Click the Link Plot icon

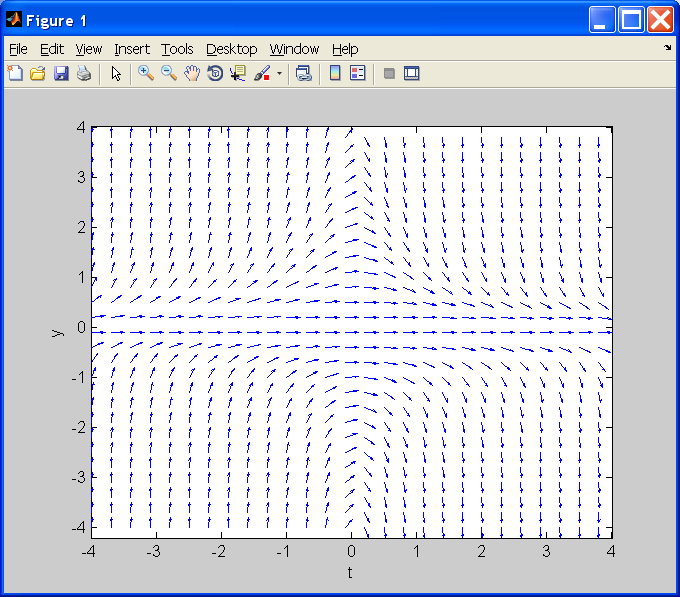[304, 73]
